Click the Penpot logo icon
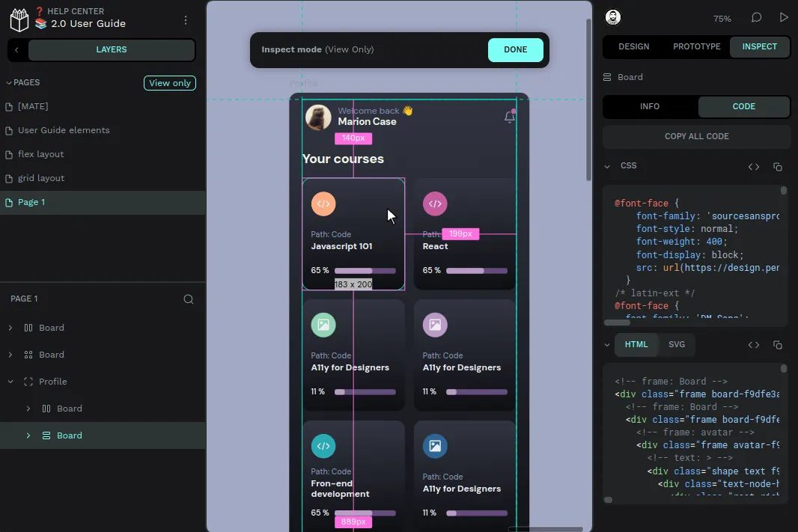 19,19
